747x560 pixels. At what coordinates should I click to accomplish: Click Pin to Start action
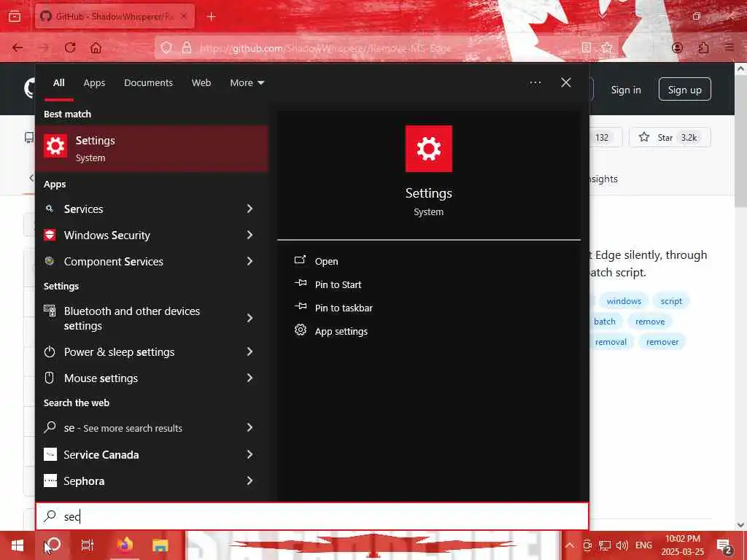coord(338,285)
